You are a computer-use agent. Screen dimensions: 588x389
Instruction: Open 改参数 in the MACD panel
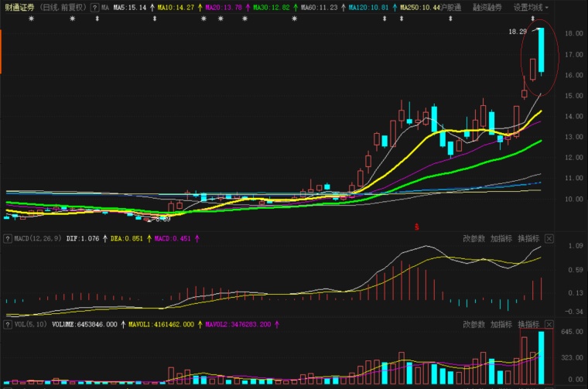coord(474,239)
